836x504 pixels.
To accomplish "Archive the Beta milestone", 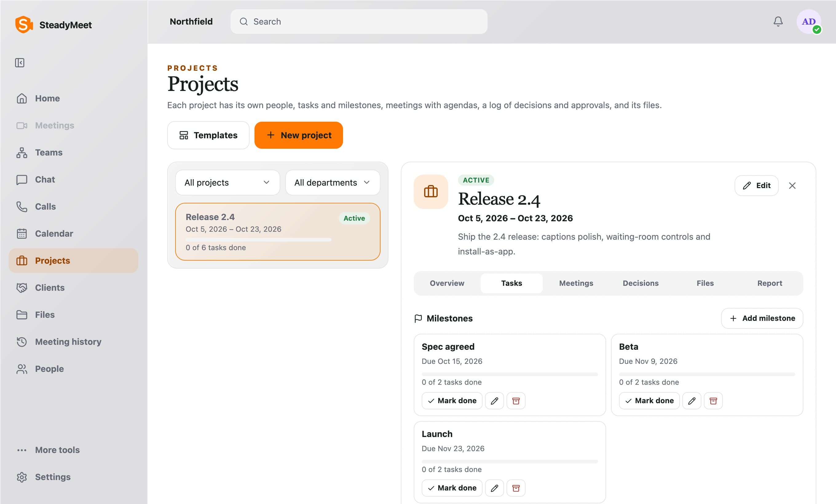I will pos(713,401).
